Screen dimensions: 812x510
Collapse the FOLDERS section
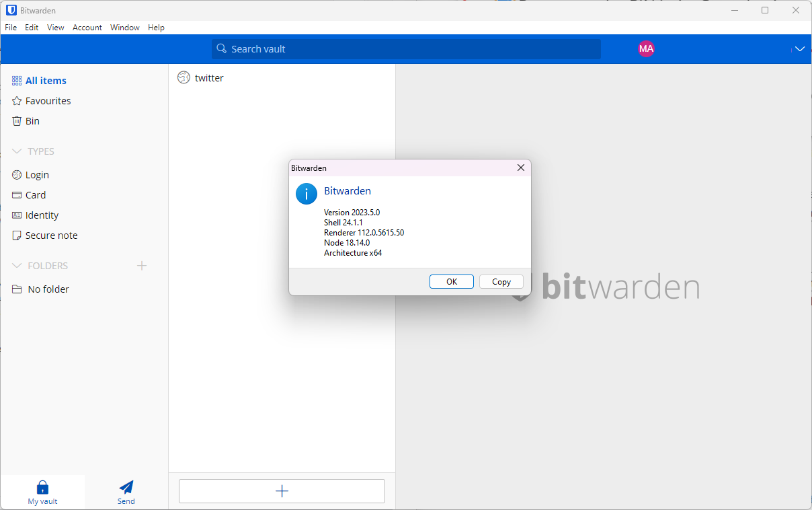[17, 266]
